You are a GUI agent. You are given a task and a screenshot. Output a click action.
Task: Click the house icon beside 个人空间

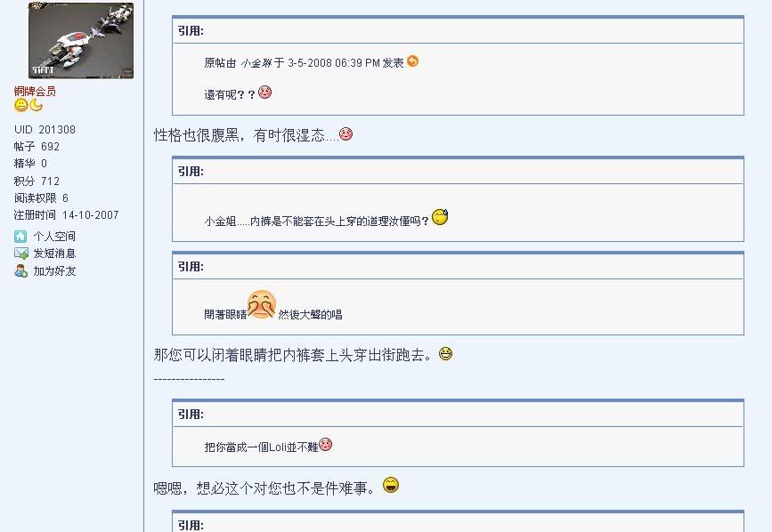pos(20,237)
